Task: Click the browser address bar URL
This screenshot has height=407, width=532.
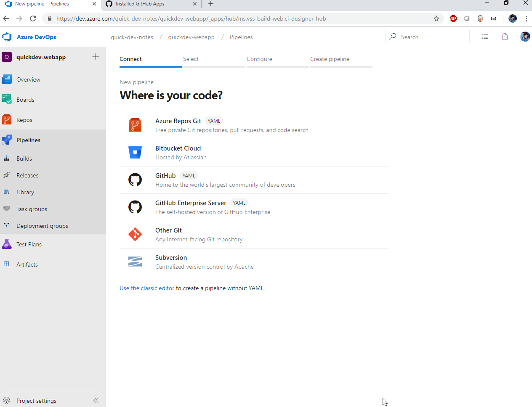Action: pyautogui.click(x=191, y=18)
